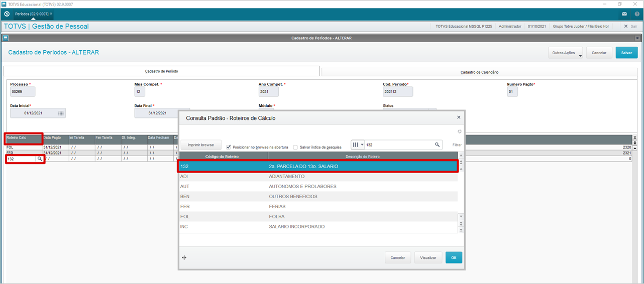
Task: Click the Sair exit button
Action: coord(630,26)
